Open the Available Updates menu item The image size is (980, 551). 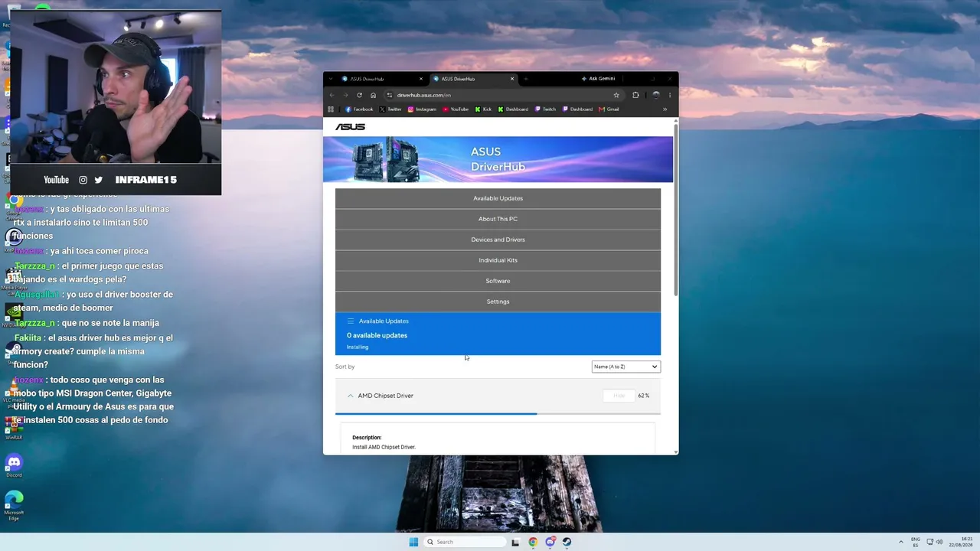[x=498, y=198]
